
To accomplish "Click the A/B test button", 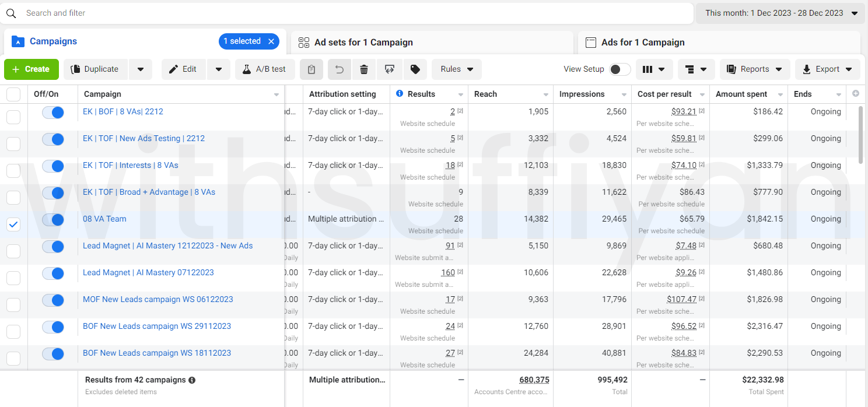I will point(265,69).
